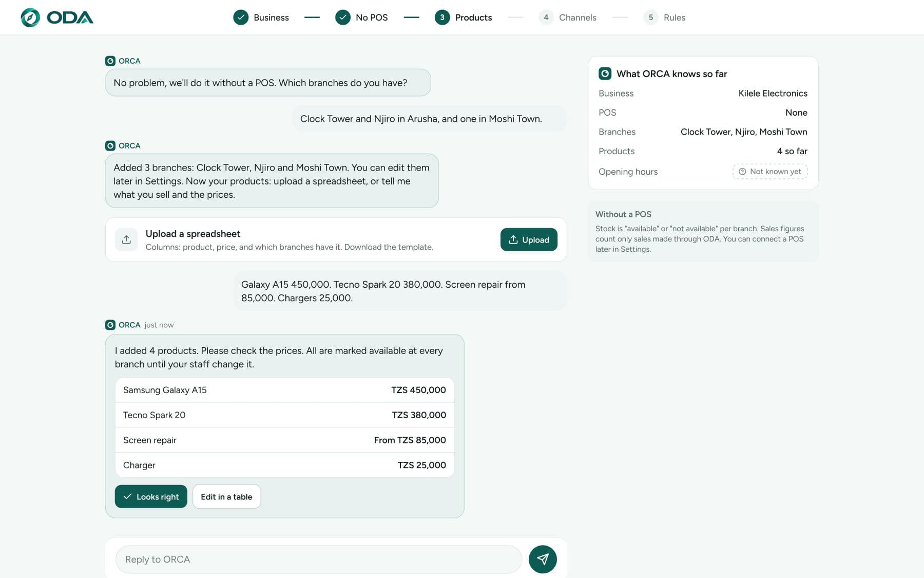Click the Opening hours label
The width and height of the screenshot is (924, 578).
628,172
